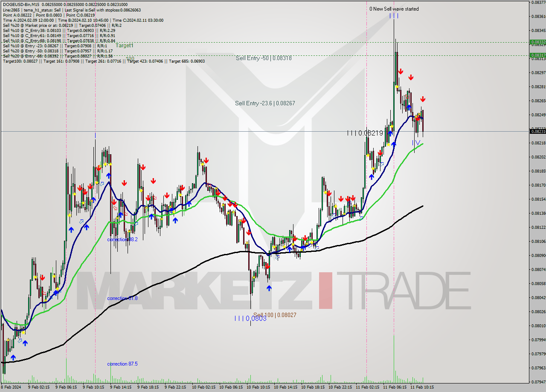Click the '10 Feb 06:15' time axis label
The image size is (546, 392).
(x=231, y=387)
